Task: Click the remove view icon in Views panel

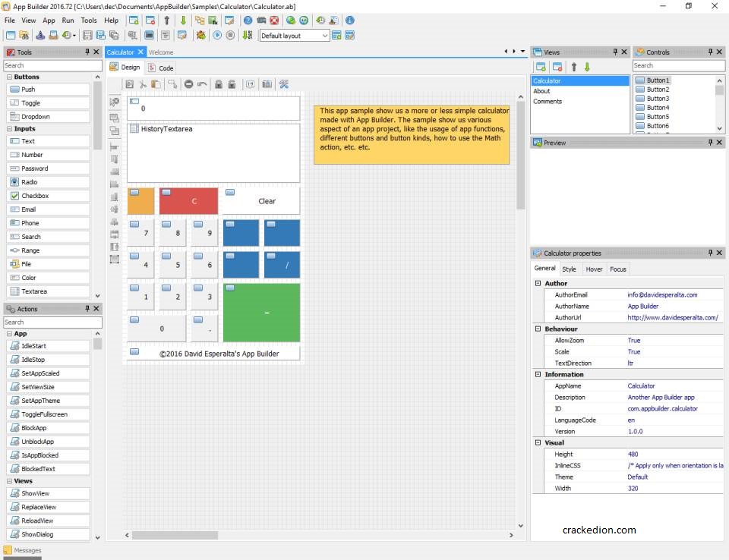Action: (x=557, y=67)
